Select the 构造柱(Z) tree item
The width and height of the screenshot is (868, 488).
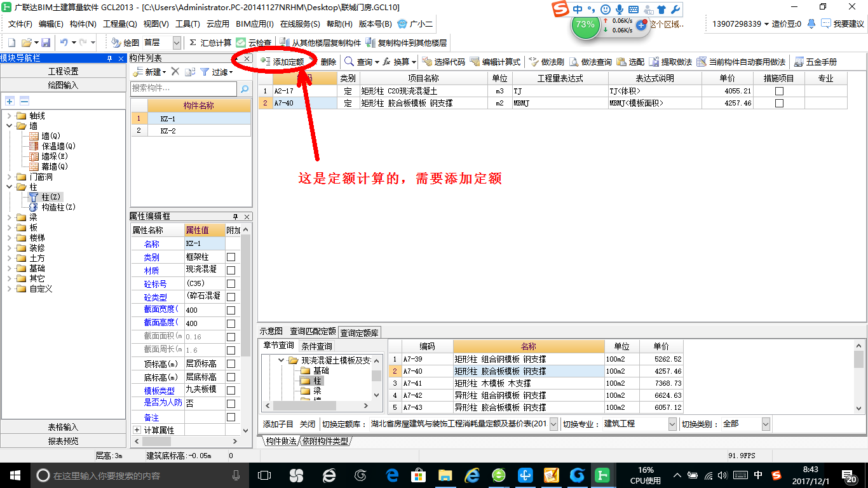tap(58, 207)
